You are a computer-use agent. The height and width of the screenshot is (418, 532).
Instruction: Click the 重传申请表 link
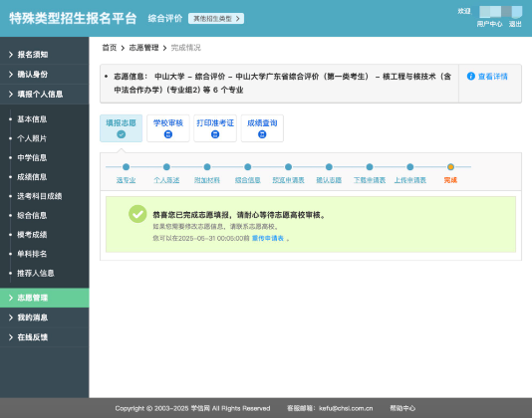[x=268, y=238]
